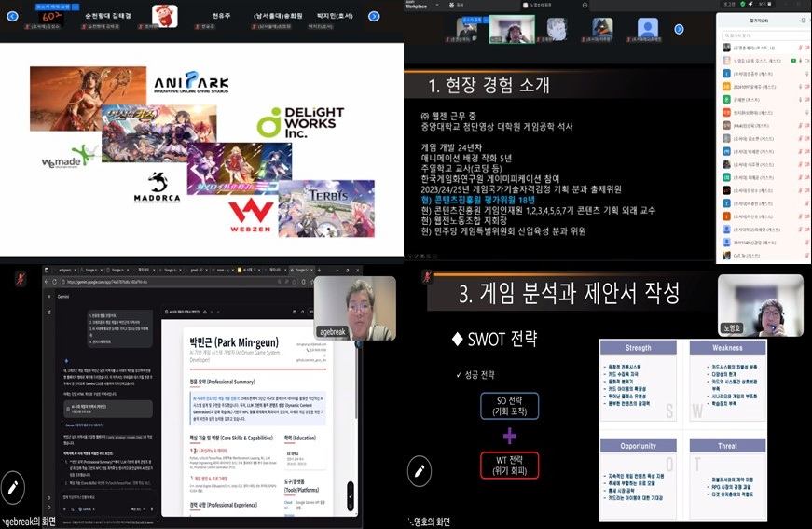
Task: Show next participants in top-right video strip
Action: click(679, 30)
